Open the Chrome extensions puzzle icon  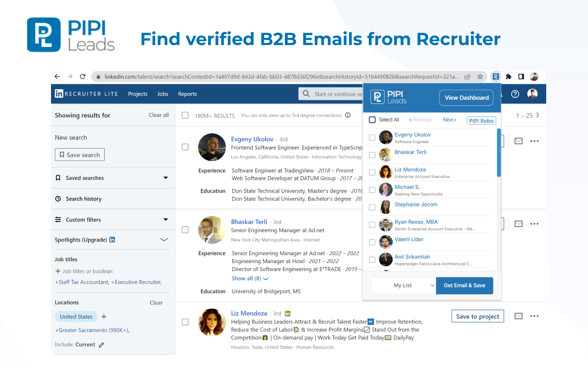[508, 76]
